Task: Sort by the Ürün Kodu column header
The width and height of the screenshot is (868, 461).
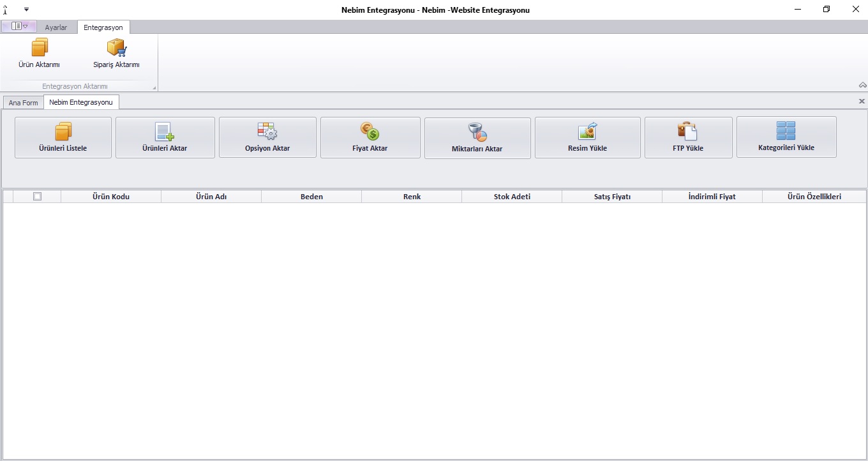Action: [111, 197]
